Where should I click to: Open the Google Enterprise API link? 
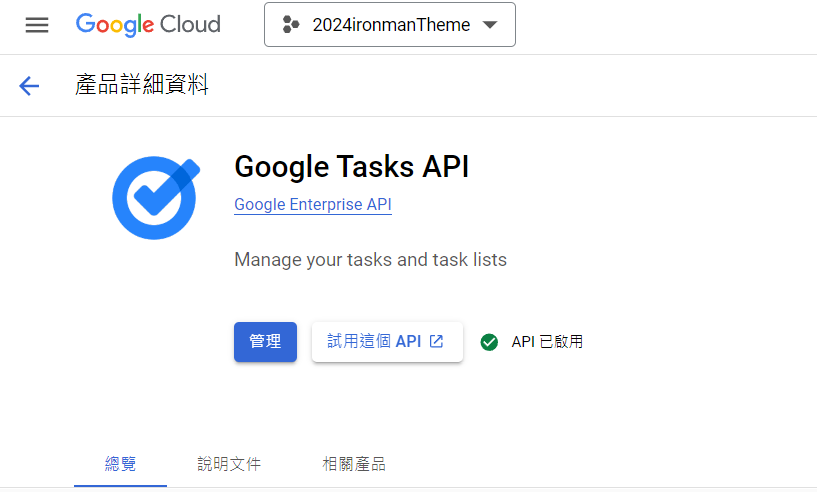click(x=313, y=204)
